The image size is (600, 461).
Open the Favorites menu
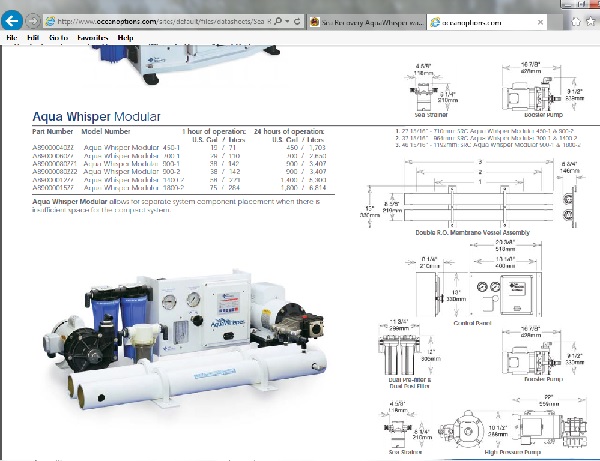[93, 37]
